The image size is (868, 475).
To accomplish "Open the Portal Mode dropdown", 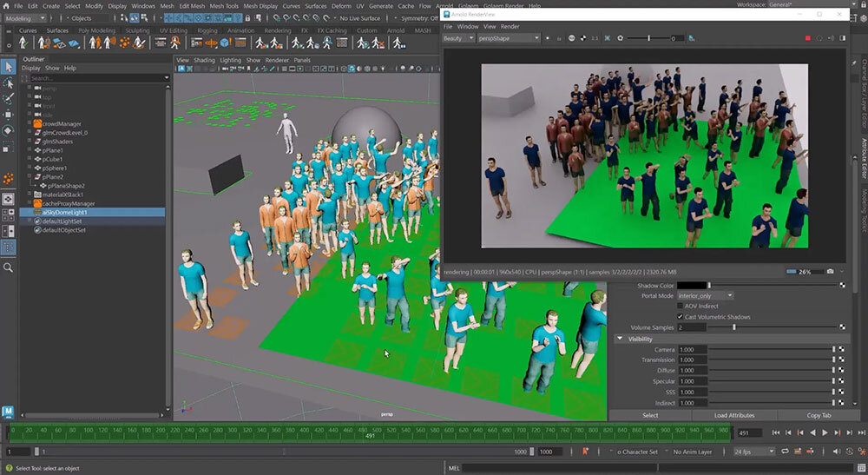I will 705,295.
